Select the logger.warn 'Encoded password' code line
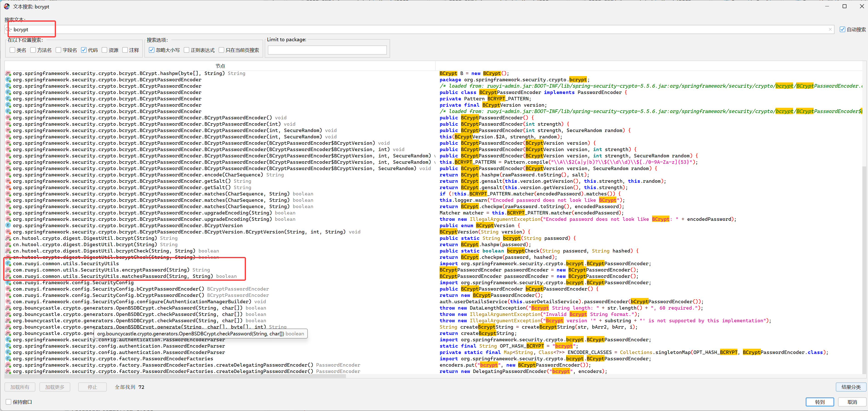This screenshot has width=868, height=411. [x=532, y=200]
